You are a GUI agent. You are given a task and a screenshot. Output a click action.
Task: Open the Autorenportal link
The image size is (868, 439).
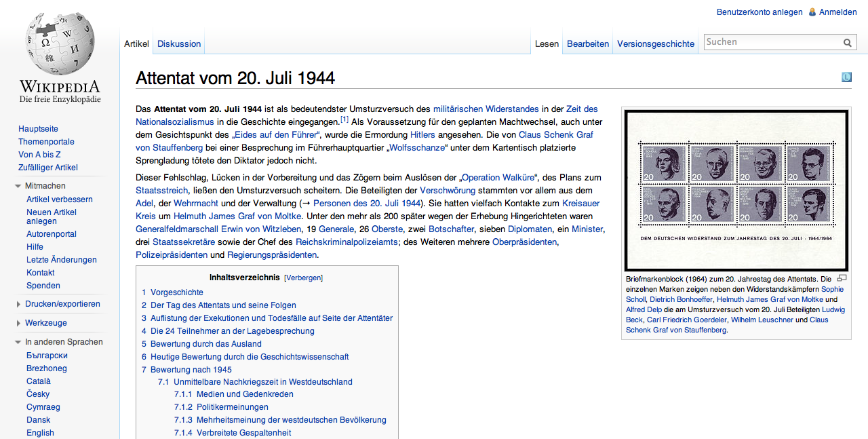coord(52,234)
